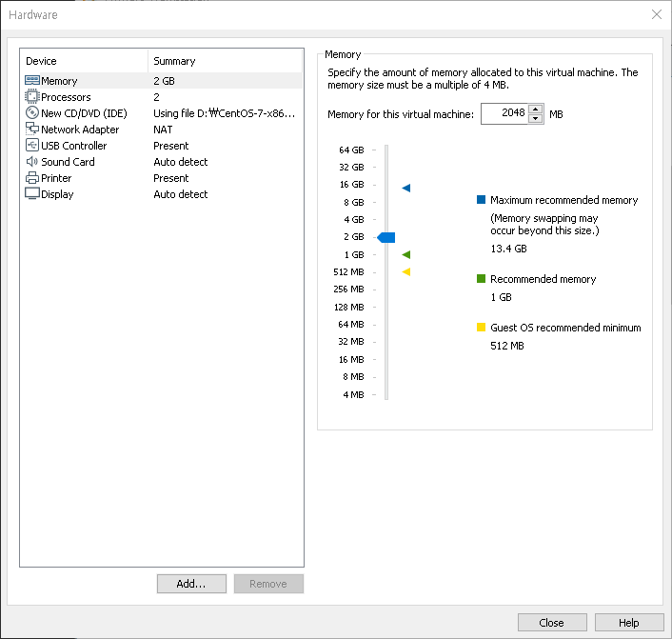Select New CD/DVD (IDE) row label
Image resolution: width=672 pixels, height=639 pixels.
click(84, 113)
